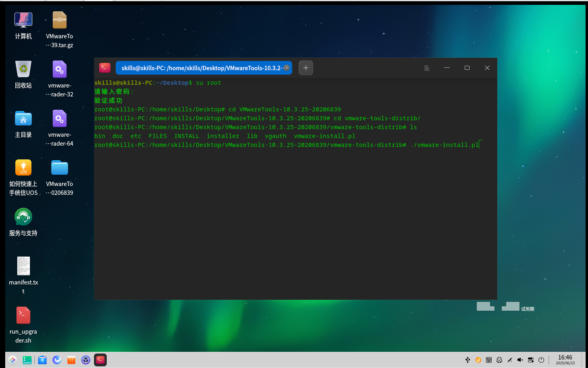The width and height of the screenshot is (588, 368).
Task: Launch the browser from the dock
Action: click(56, 360)
